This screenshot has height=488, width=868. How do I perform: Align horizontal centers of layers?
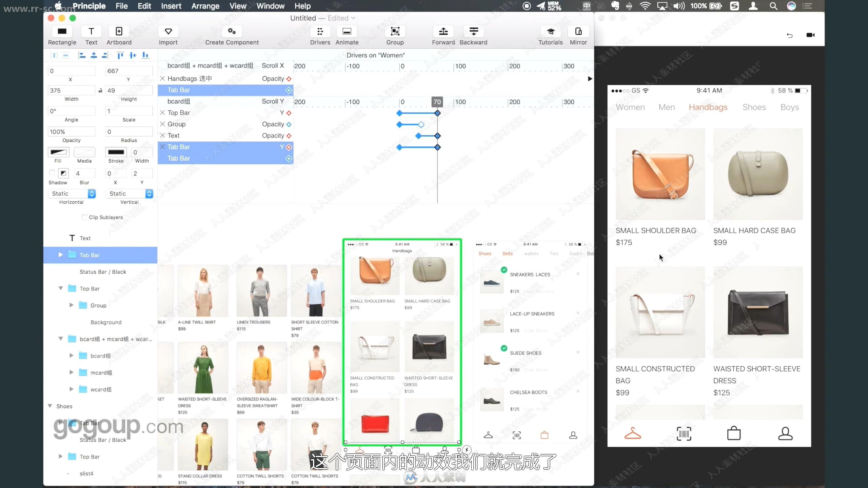94,55
